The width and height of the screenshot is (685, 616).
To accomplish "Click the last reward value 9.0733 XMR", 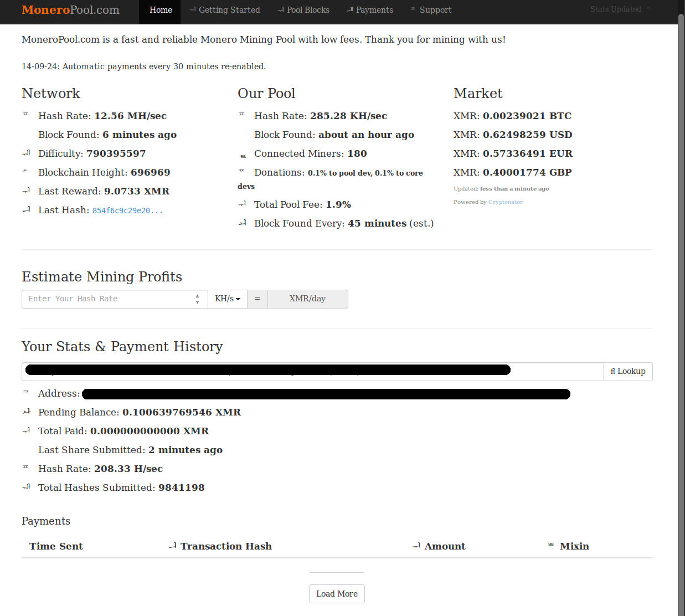I will [x=137, y=191].
